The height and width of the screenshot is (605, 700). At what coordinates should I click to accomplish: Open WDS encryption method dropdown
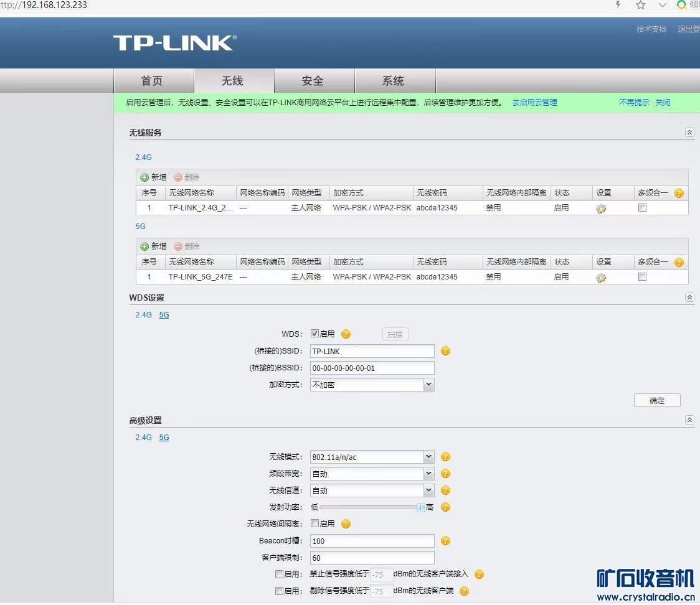click(372, 385)
